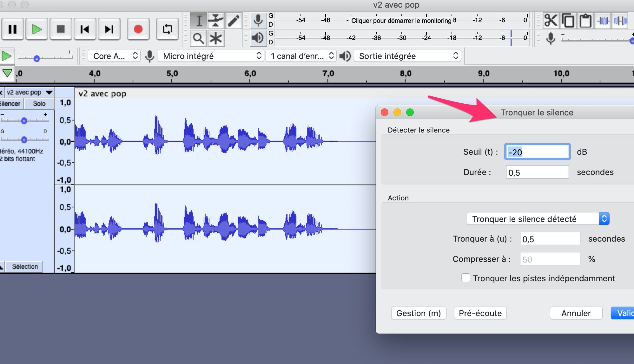Skip to the end of the project
The width and height of the screenshot is (634, 364).
pos(109,29)
